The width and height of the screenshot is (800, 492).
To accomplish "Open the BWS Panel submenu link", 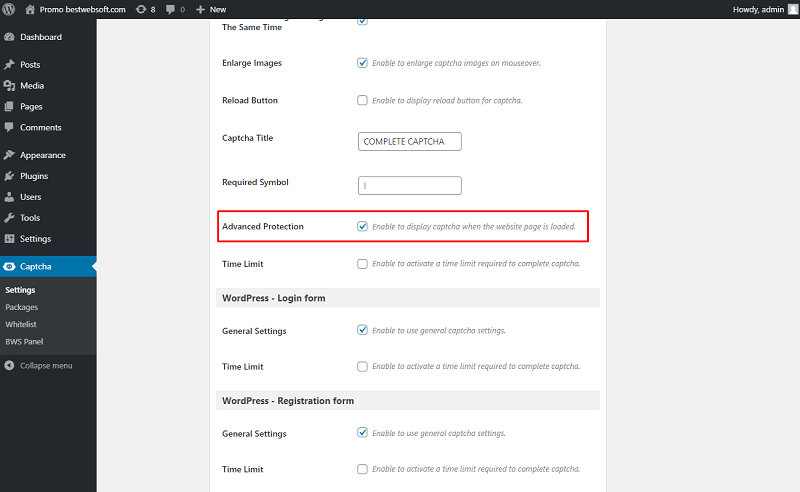I will 24,341.
